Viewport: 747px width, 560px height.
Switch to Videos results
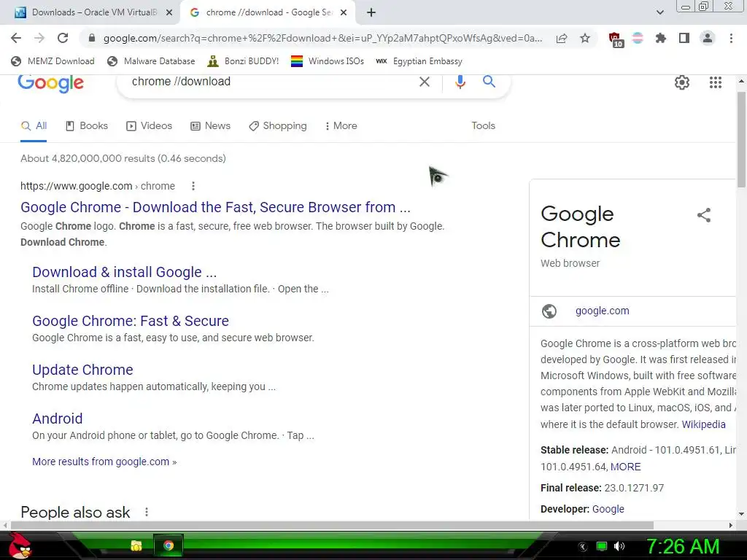pyautogui.click(x=149, y=125)
